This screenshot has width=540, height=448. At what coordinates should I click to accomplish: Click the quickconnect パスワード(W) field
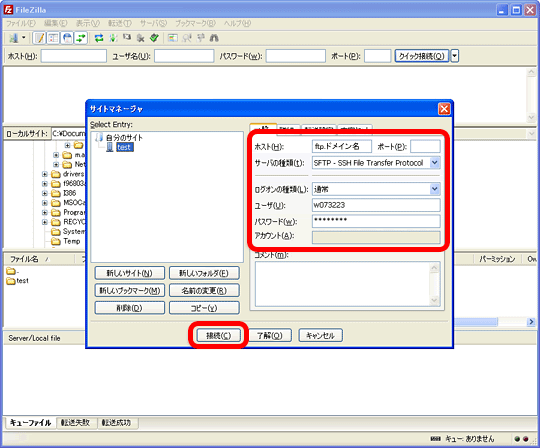[295, 56]
